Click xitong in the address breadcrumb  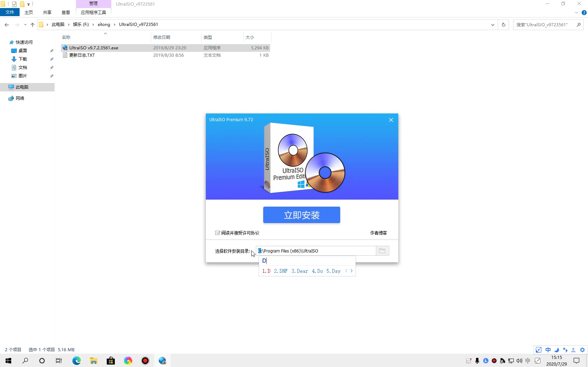click(x=104, y=25)
